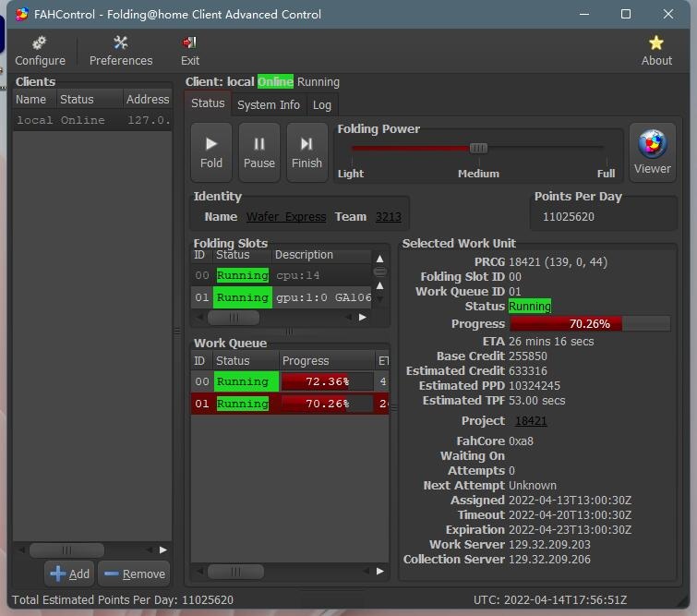Select folding slot 00 cpu:14
This screenshot has height=616, width=697.
click(281, 275)
